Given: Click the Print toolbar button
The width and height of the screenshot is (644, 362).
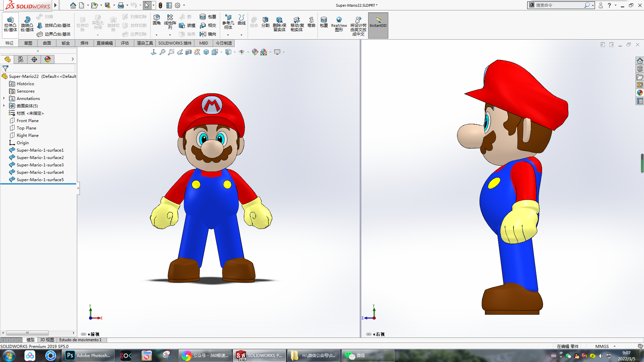Looking at the screenshot, I should tap(121, 5).
